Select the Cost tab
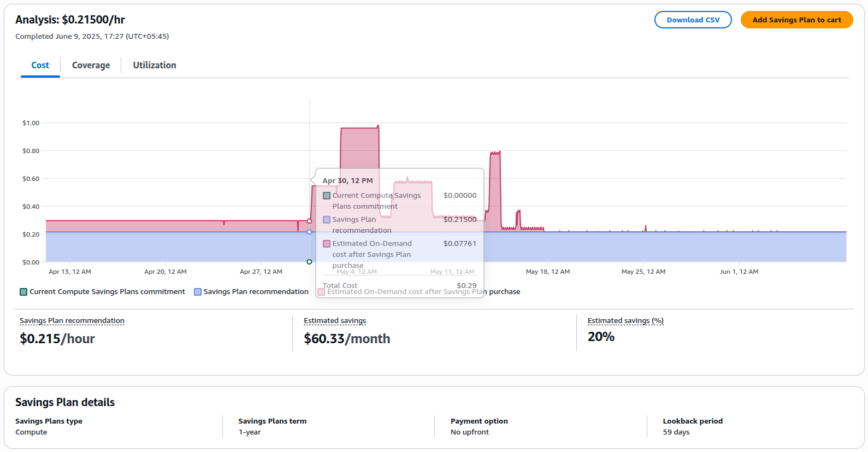 coord(40,65)
